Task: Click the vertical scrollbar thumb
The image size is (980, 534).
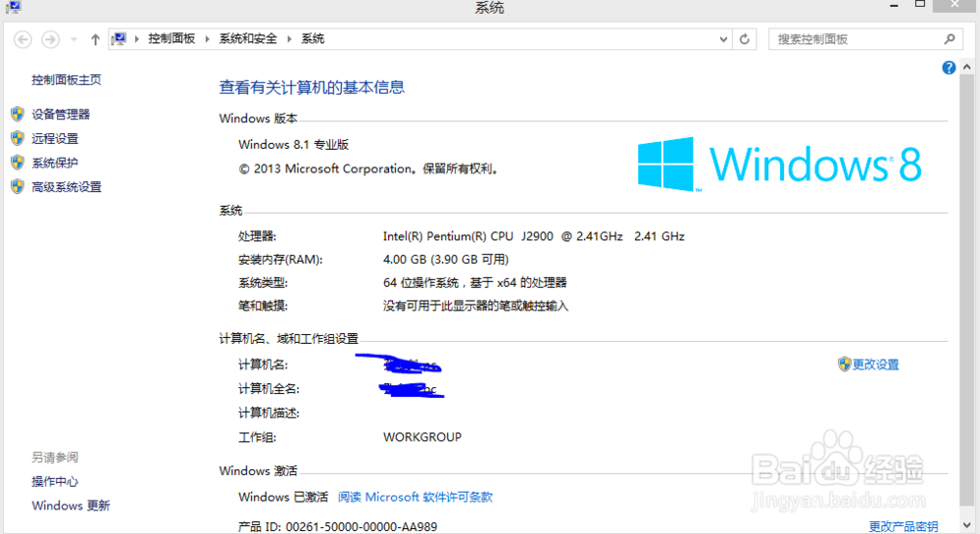Action: coord(967,290)
